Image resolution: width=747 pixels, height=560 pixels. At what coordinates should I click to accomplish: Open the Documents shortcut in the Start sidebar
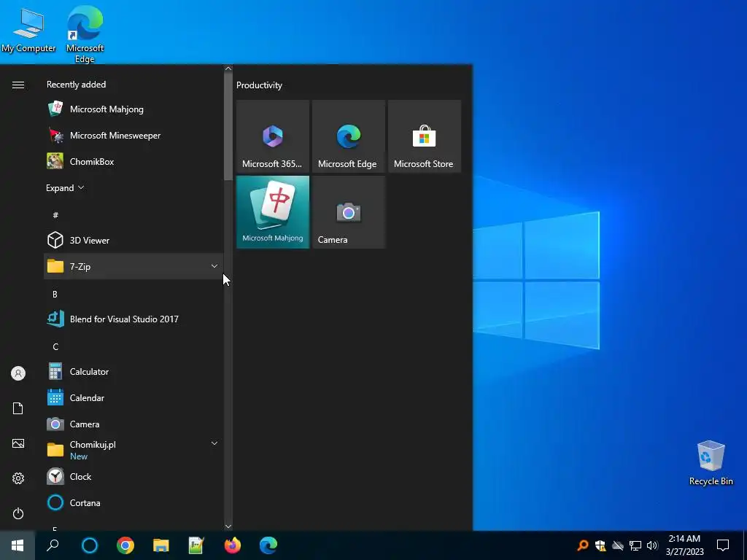point(18,408)
